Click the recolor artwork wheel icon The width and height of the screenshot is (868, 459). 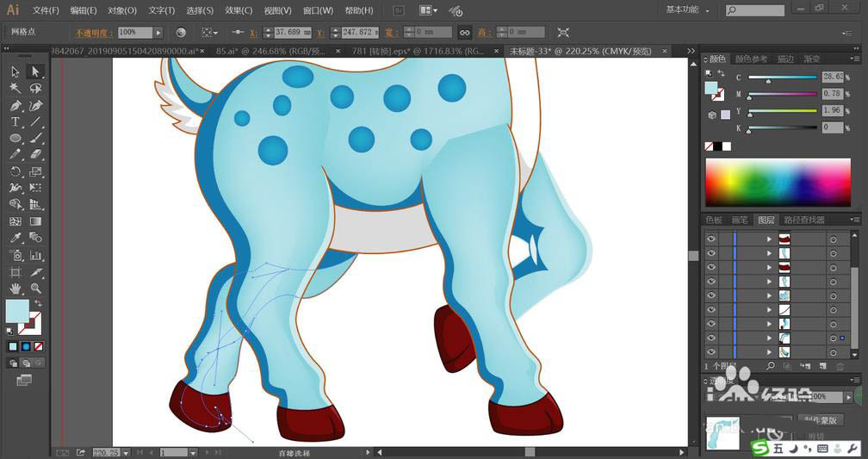pyautogui.click(x=181, y=33)
